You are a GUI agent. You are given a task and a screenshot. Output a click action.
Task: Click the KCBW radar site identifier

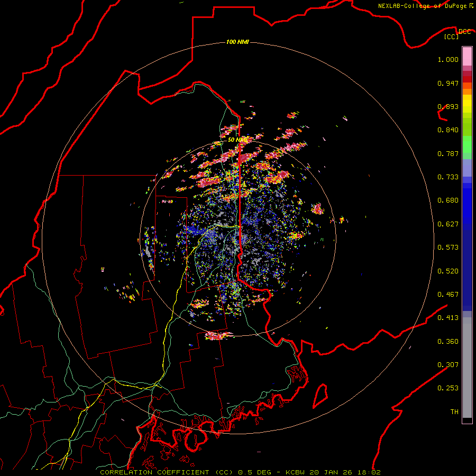point(296,472)
